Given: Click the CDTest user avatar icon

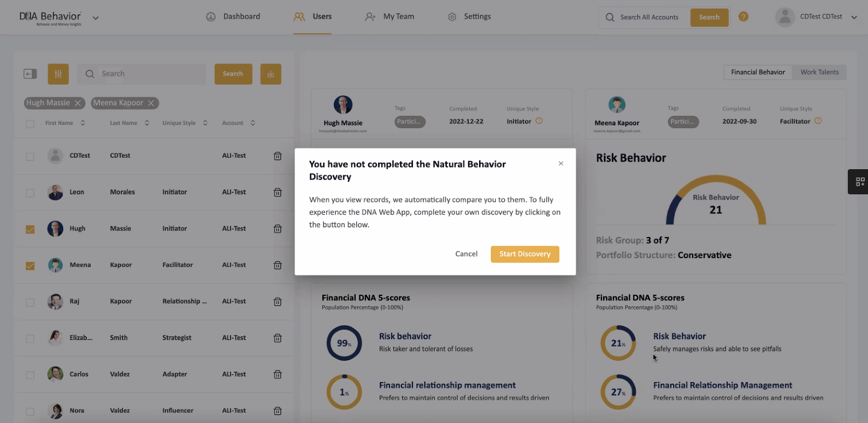Looking at the screenshot, I should coord(785,17).
